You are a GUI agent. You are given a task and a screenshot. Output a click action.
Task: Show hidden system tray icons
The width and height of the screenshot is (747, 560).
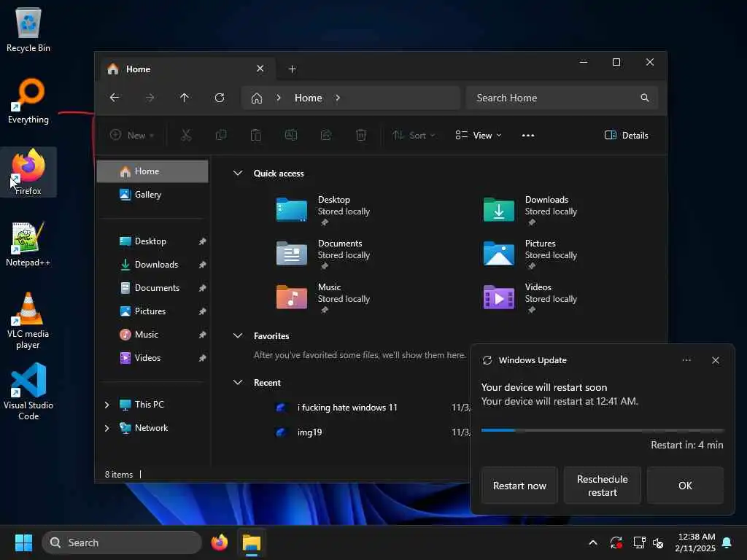click(x=593, y=542)
